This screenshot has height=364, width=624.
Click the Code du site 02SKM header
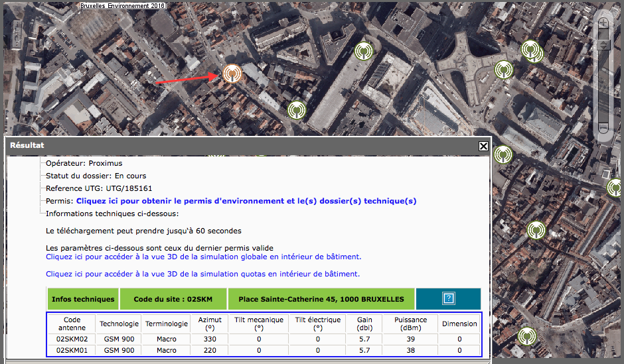(173, 299)
